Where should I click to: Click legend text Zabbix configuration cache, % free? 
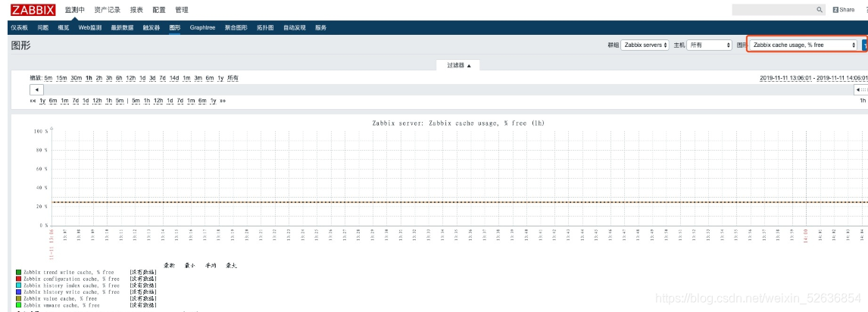[71, 279]
